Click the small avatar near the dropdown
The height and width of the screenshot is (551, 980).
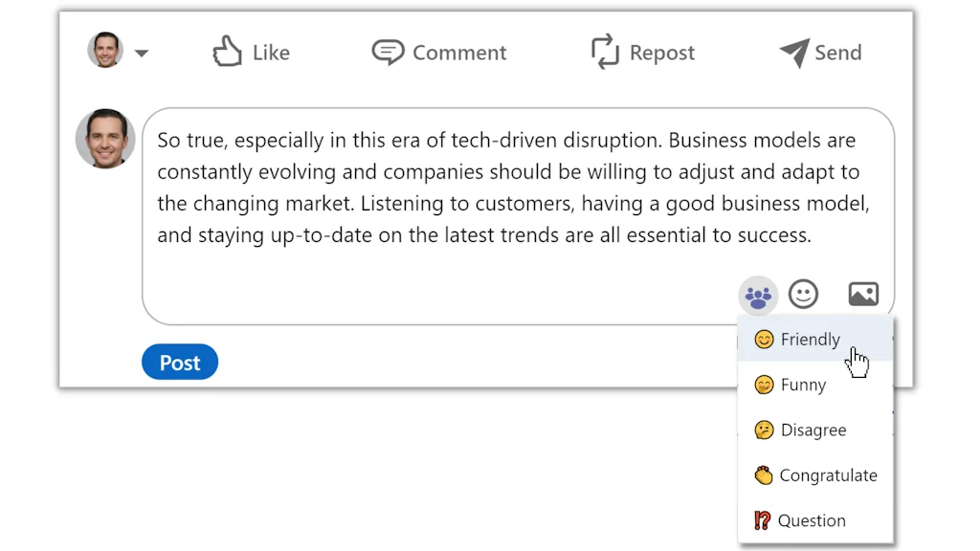point(105,52)
